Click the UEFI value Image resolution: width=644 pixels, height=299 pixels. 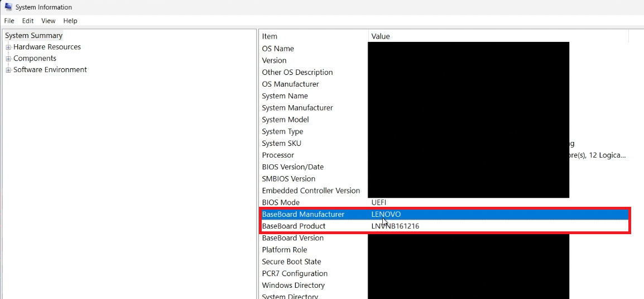pyautogui.click(x=379, y=202)
